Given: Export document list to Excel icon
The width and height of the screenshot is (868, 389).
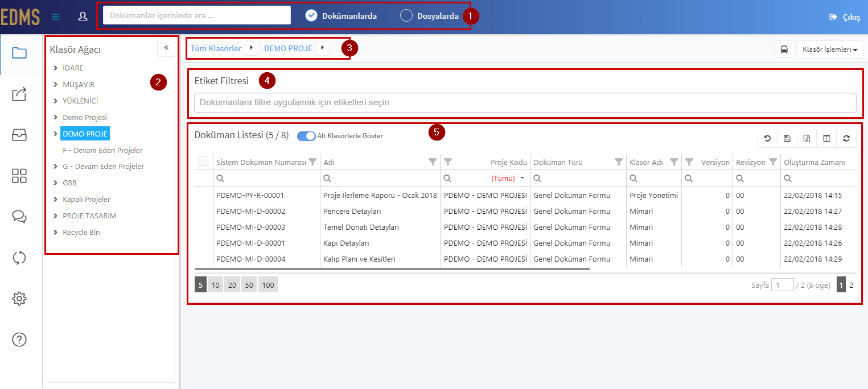Looking at the screenshot, I should [807, 138].
